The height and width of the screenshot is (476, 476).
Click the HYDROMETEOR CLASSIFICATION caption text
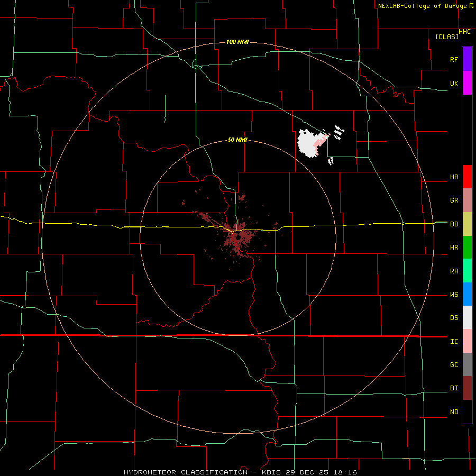(186, 472)
